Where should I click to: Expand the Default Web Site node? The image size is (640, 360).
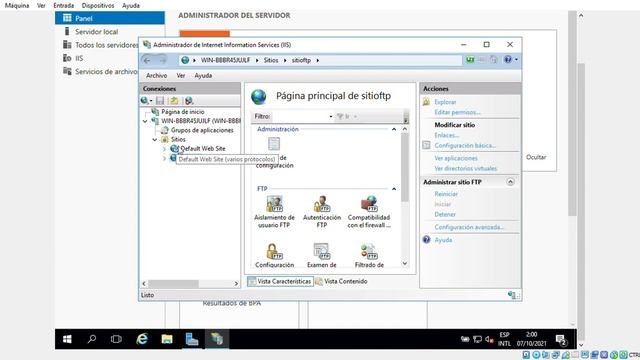point(164,149)
